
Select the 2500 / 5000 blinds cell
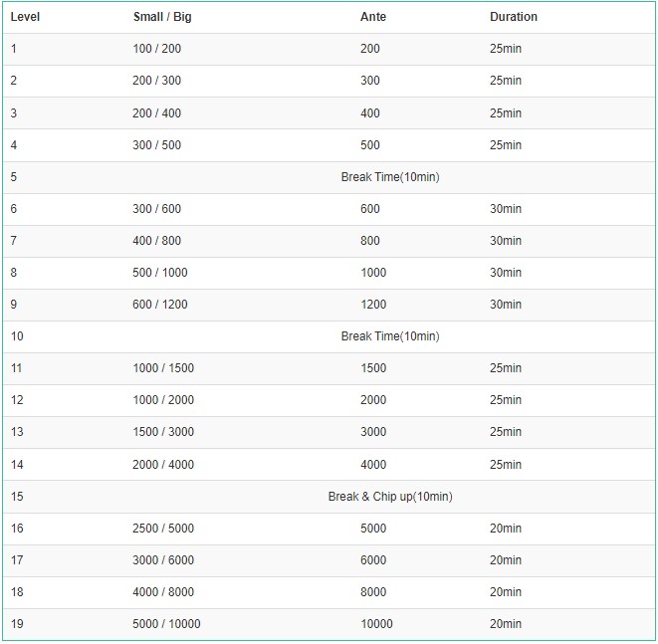click(163, 529)
